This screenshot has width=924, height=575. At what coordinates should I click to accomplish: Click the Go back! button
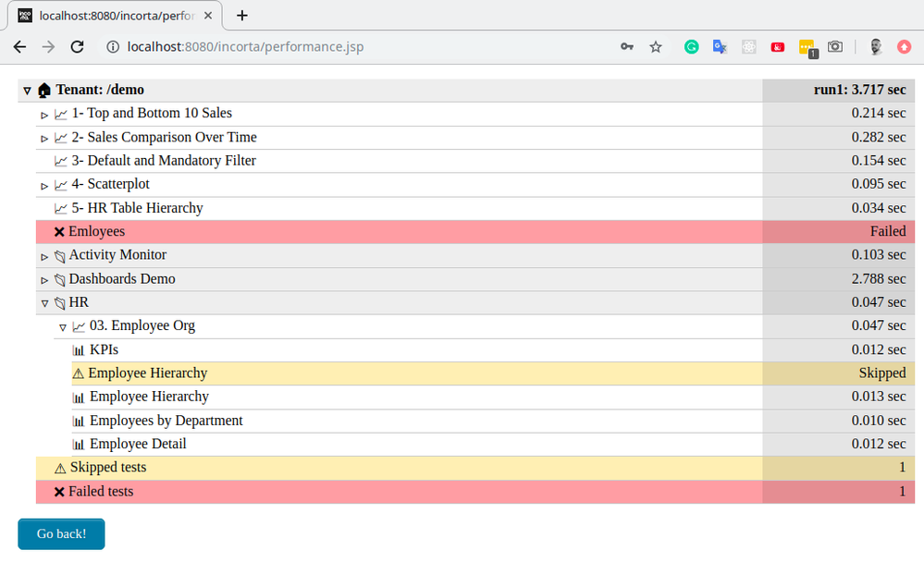coord(61,534)
